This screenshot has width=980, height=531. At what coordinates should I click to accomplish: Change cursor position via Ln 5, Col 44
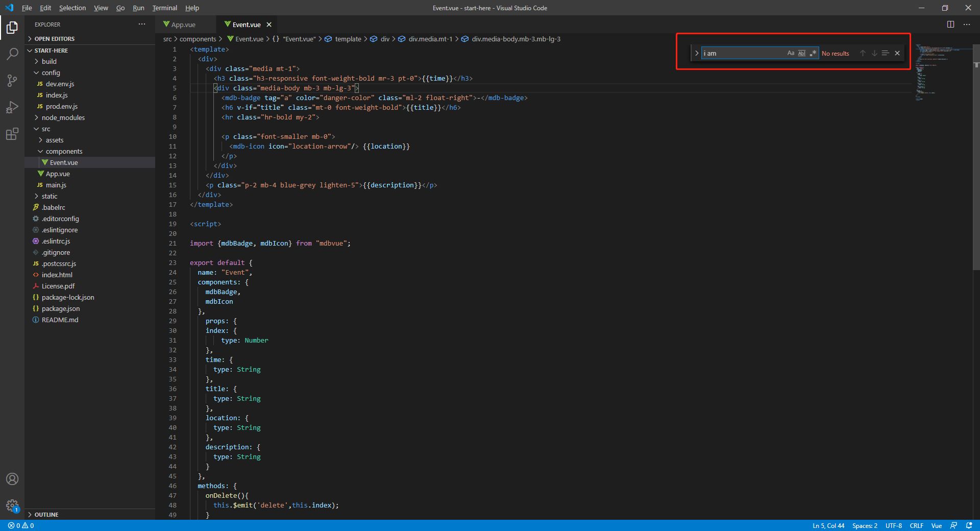click(828, 525)
